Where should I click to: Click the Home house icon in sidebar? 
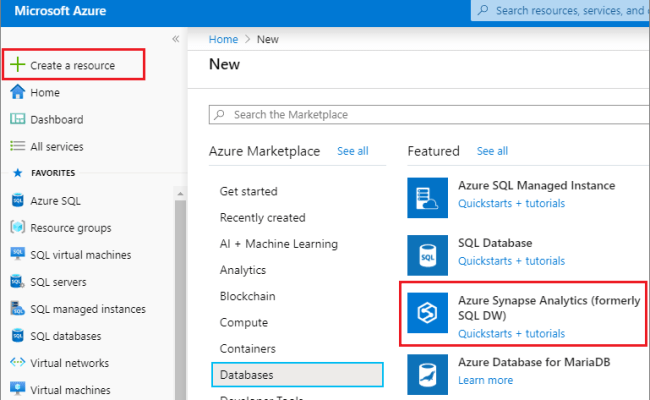tap(17, 92)
